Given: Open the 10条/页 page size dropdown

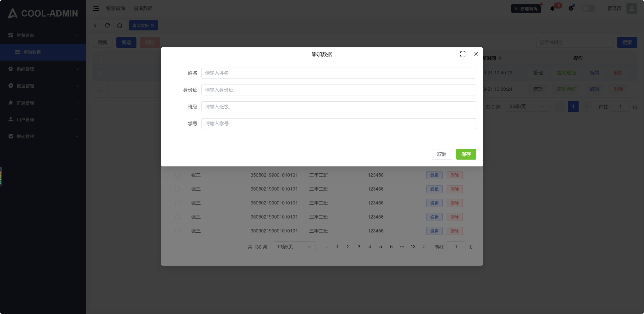Looking at the screenshot, I should coord(294,247).
